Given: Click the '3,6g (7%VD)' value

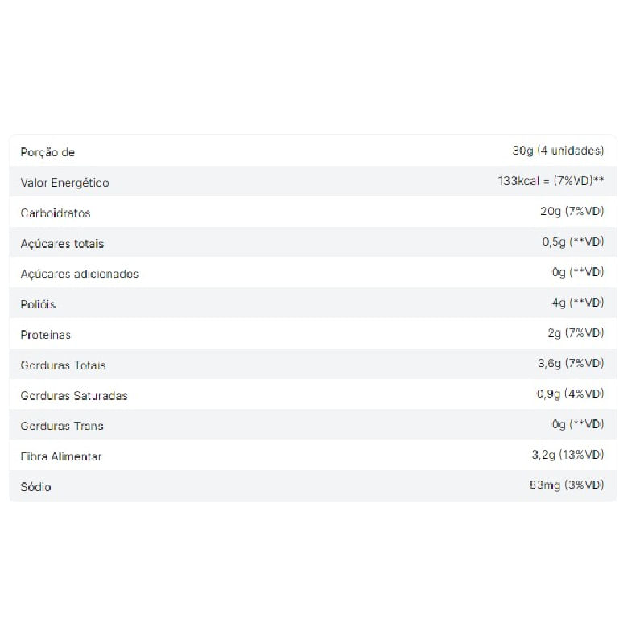Looking at the screenshot, I should (x=571, y=364).
